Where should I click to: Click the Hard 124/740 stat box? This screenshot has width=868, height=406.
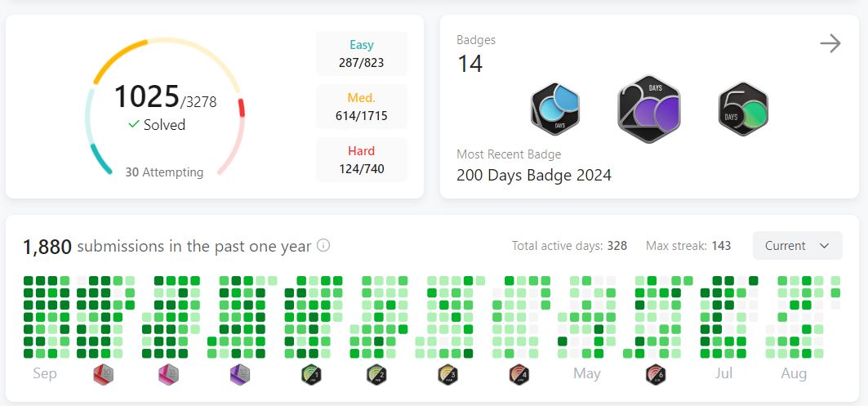coord(361,160)
